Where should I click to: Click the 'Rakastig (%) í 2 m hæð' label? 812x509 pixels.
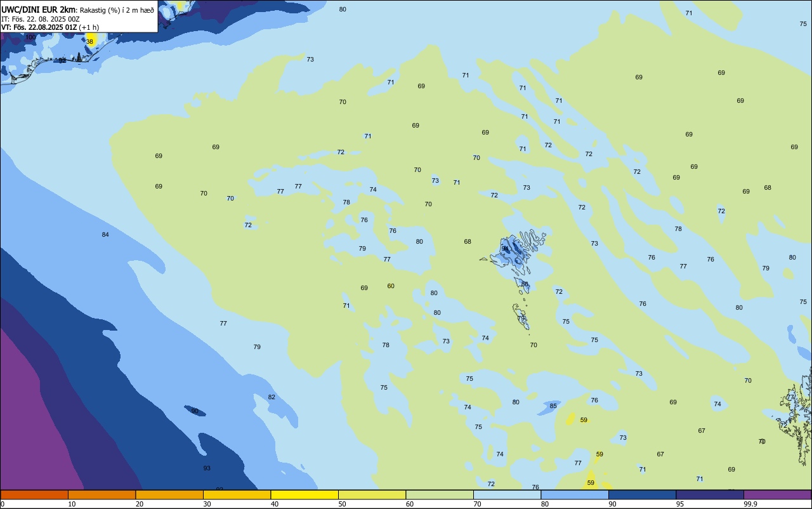[x=117, y=10]
